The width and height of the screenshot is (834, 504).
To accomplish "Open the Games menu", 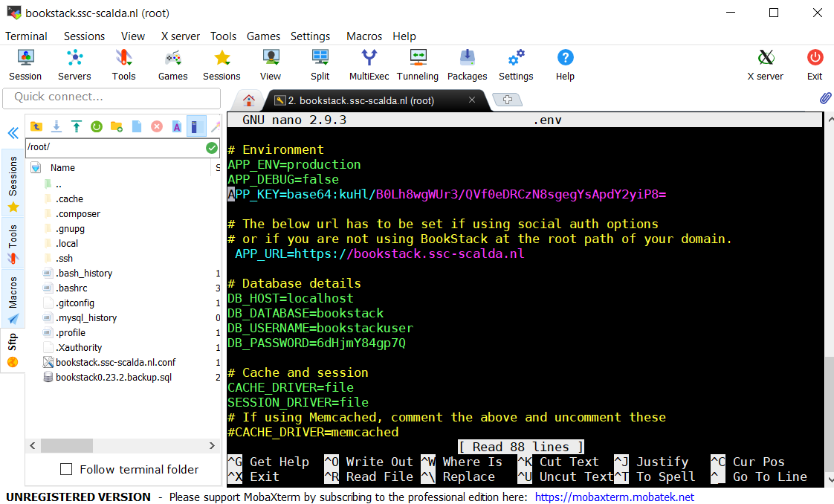I will (263, 36).
